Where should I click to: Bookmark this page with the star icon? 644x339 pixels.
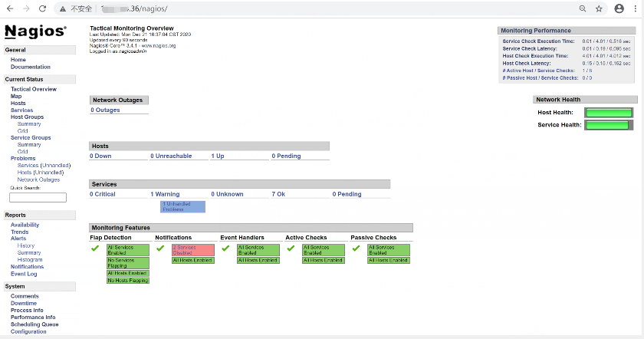[x=599, y=8]
